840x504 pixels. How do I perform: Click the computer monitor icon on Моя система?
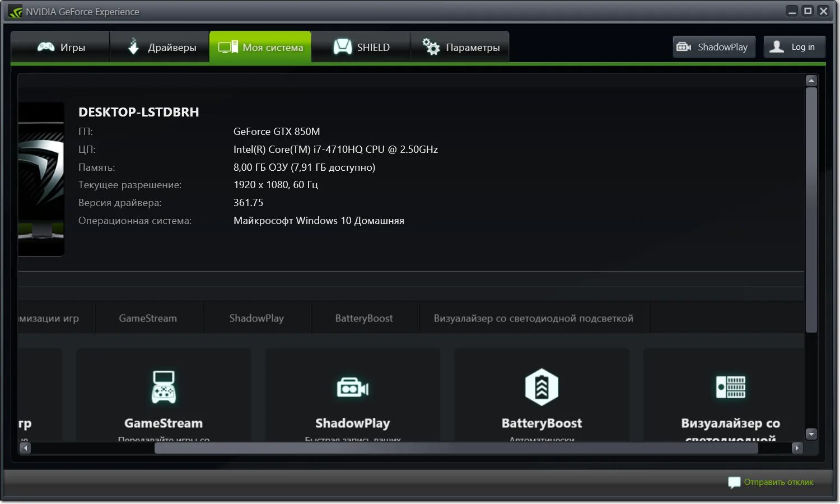(228, 47)
